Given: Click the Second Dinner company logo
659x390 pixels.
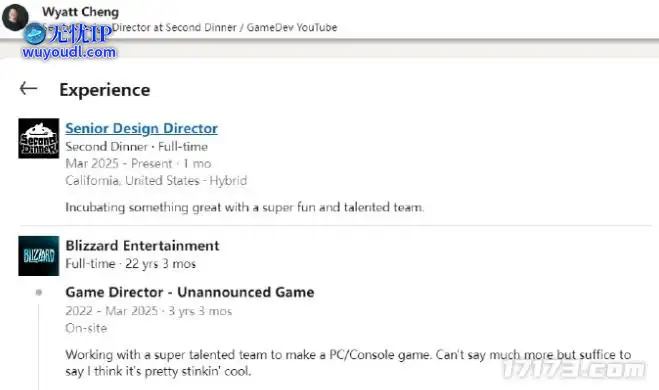Looking at the screenshot, I should pos(39,138).
